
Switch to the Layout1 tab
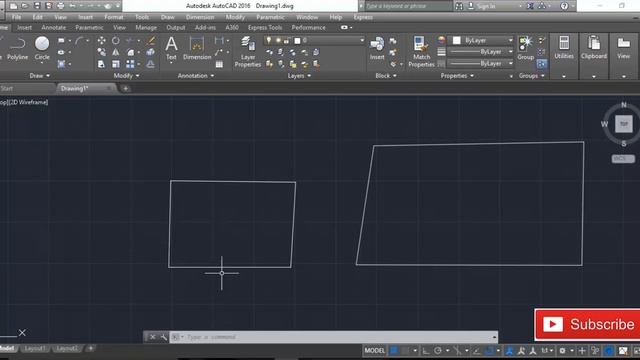[x=35, y=348]
